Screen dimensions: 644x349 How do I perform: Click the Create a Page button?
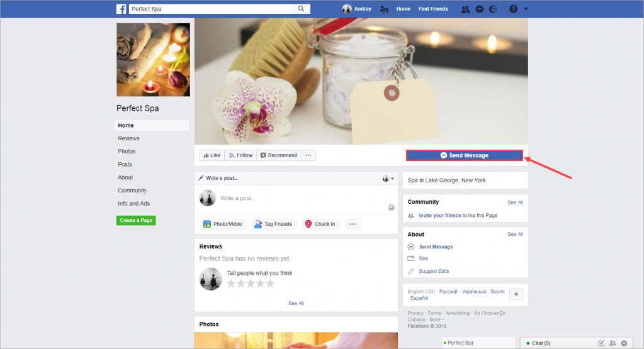[136, 220]
